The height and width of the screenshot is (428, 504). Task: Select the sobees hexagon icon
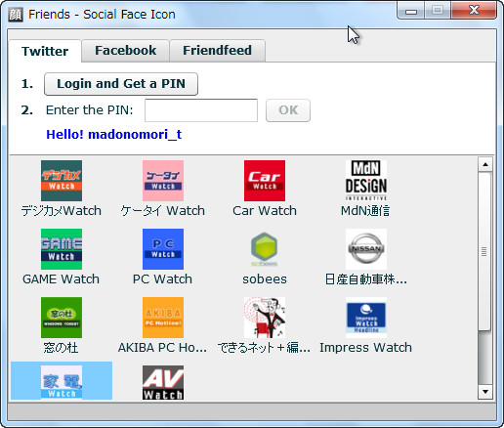coord(265,249)
